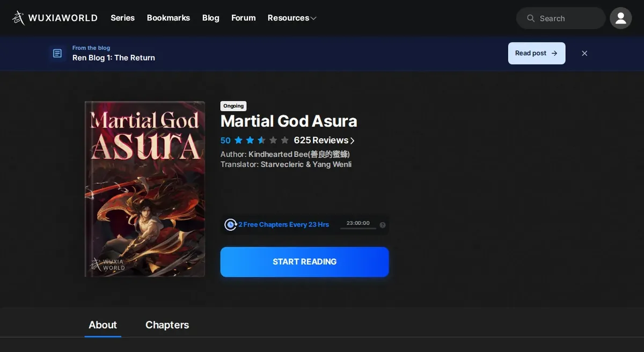Click the search magnifier icon
This screenshot has height=352, width=644.
531,18
